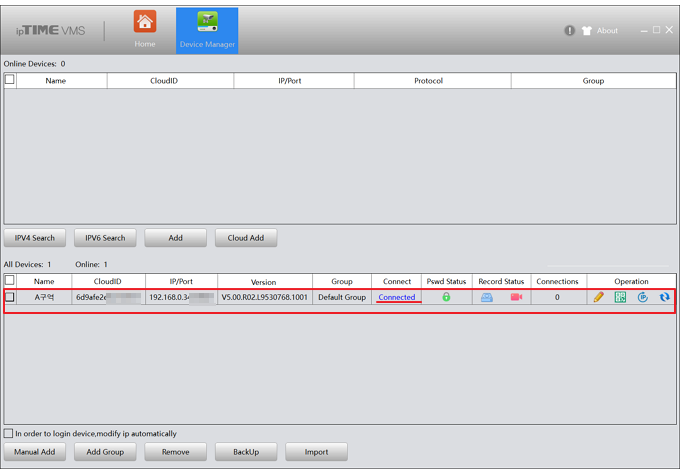The width and height of the screenshot is (680, 474).
Task: Click the Connections value 0 cell
Action: pos(559,297)
